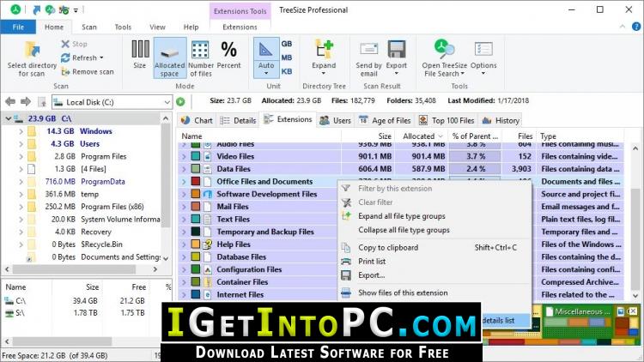Screen dimensions: 644x362
Task: Switch to the Scan ribbon tab
Action: point(89,27)
